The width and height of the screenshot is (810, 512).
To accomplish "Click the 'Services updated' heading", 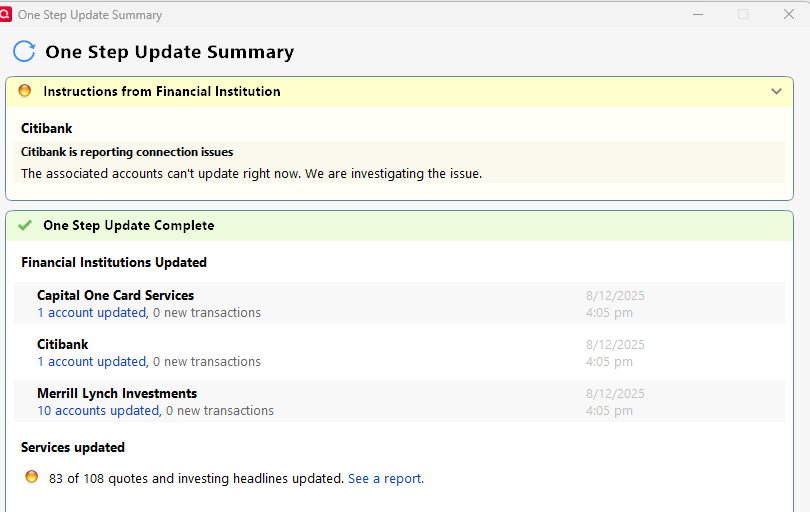I will pyautogui.click(x=73, y=447).
